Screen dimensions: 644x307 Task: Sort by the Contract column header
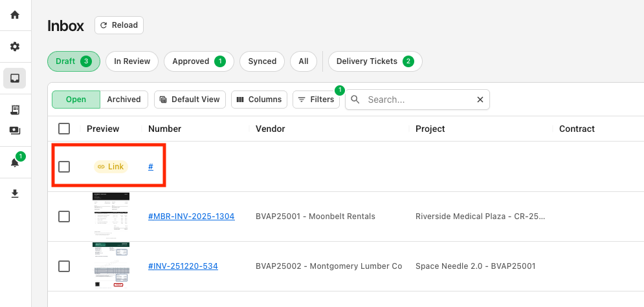(x=577, y=129)
